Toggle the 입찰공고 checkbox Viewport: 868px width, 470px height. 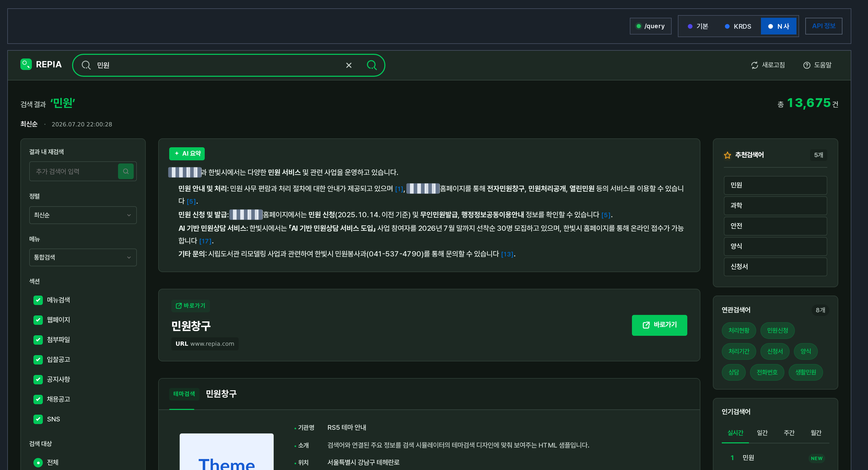(38, 360)
